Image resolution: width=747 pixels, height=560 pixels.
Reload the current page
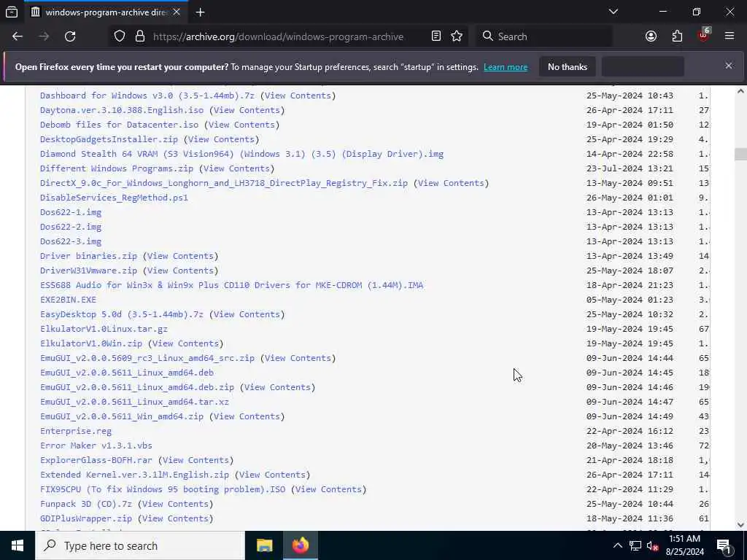[x=70, y=36]
